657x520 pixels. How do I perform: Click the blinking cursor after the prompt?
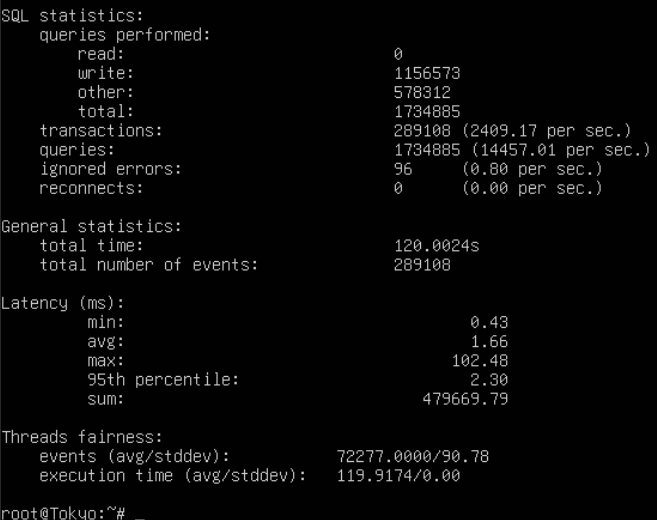(139, 516)
